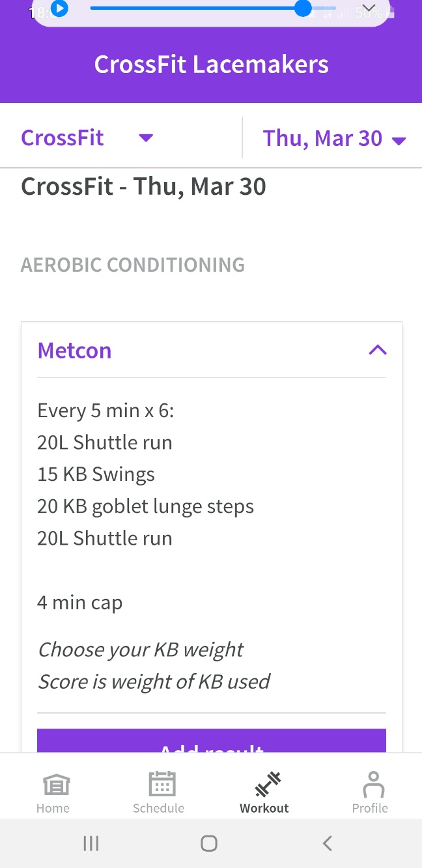Click the arrow next to Thu, Mar 30

(x=398, y=141)
